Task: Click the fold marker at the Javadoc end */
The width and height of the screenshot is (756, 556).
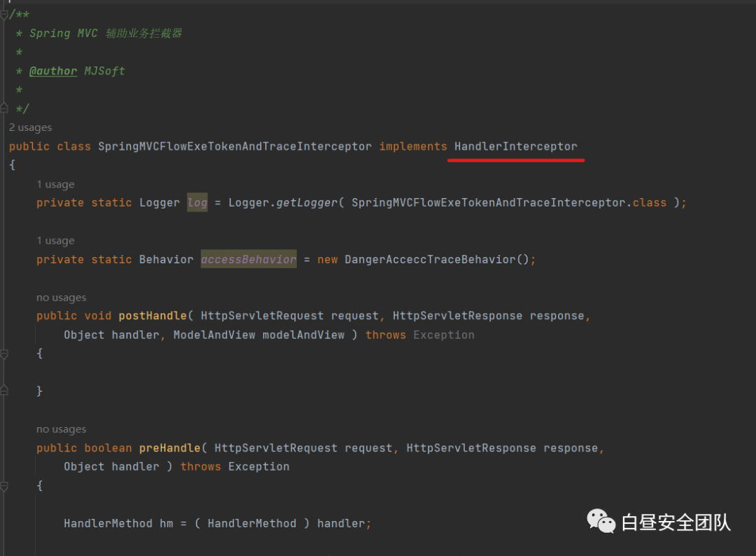Action: (x=4, y=108)
